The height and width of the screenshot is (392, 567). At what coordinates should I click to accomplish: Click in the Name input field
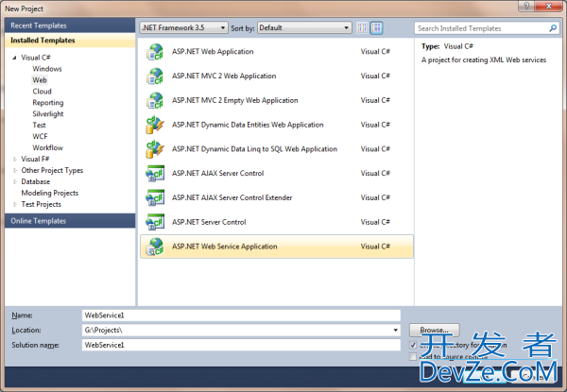[241, 315]
